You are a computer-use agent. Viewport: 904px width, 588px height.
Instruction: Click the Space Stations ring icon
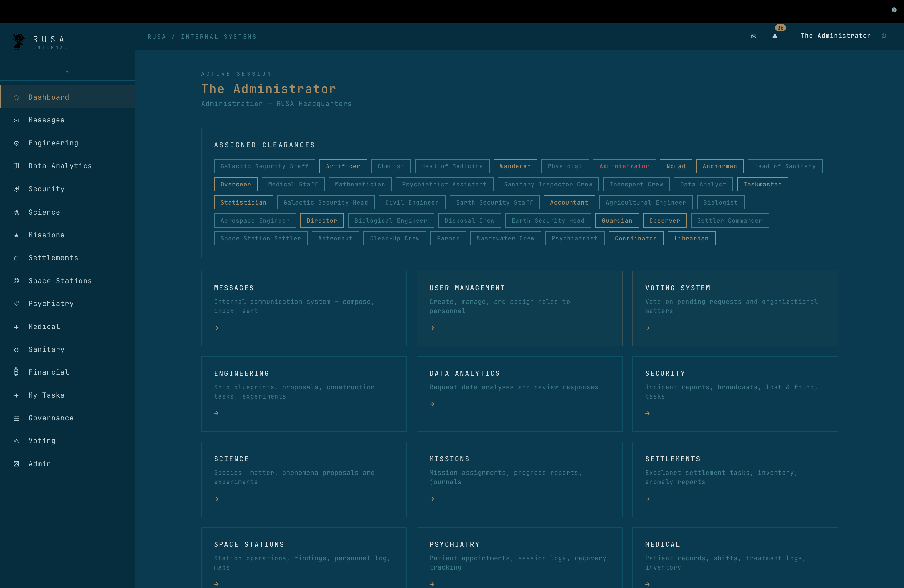(16, 281)
